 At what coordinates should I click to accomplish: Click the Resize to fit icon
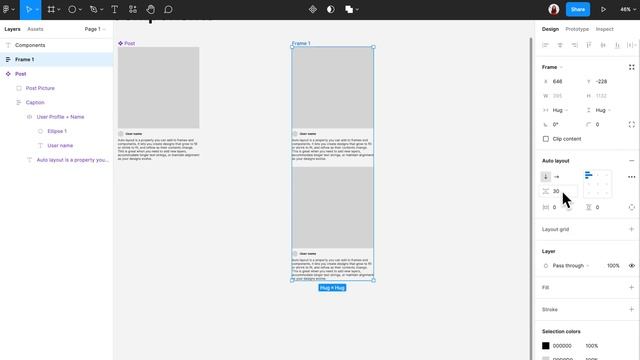[x=631, y=67]
